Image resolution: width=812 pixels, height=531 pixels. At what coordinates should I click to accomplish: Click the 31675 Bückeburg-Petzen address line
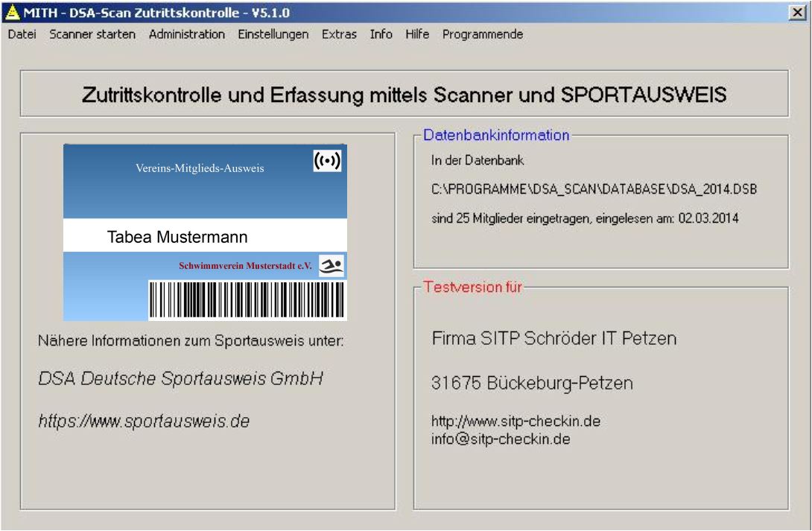(x=532, y=384)
